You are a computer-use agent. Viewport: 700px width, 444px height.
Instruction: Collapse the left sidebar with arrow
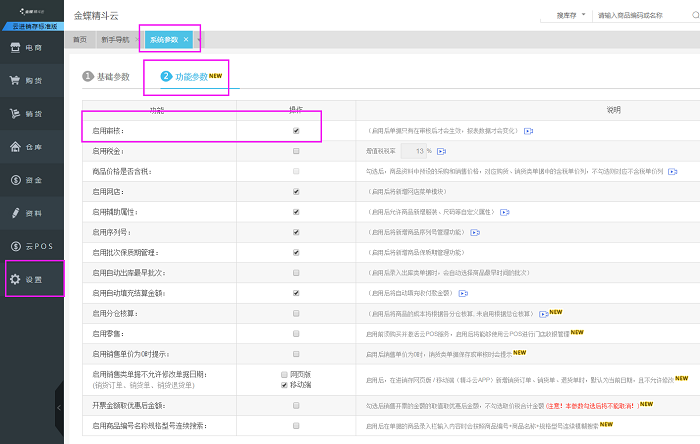click(58, 408)
